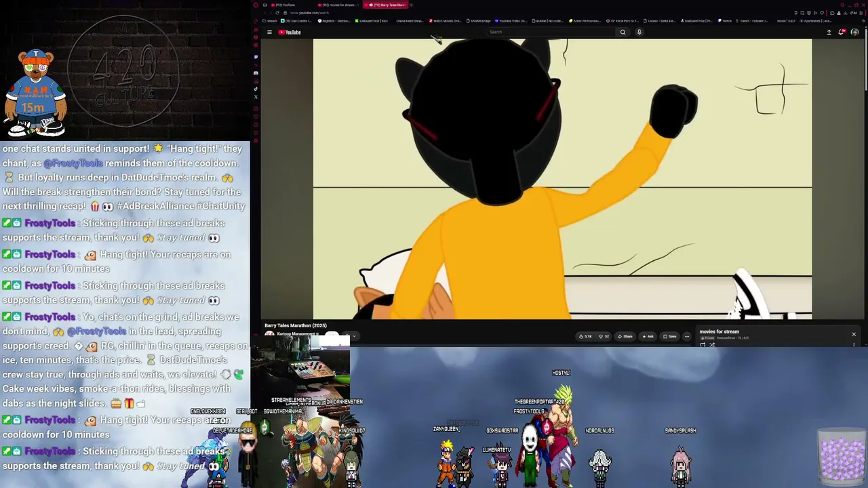This screenshot has width=868, height=488.
Task: Share the video
Action: point(625,336)
